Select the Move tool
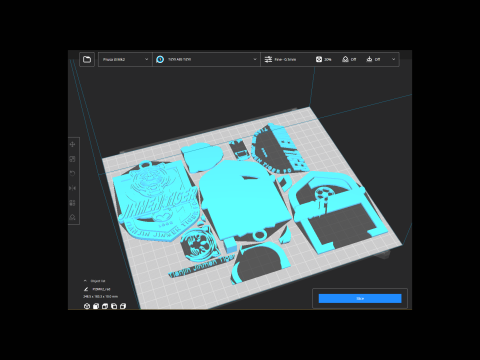Image resolution: width=480 pixels, height=360 pixels. pyautogui.click(x=72, y=144)
